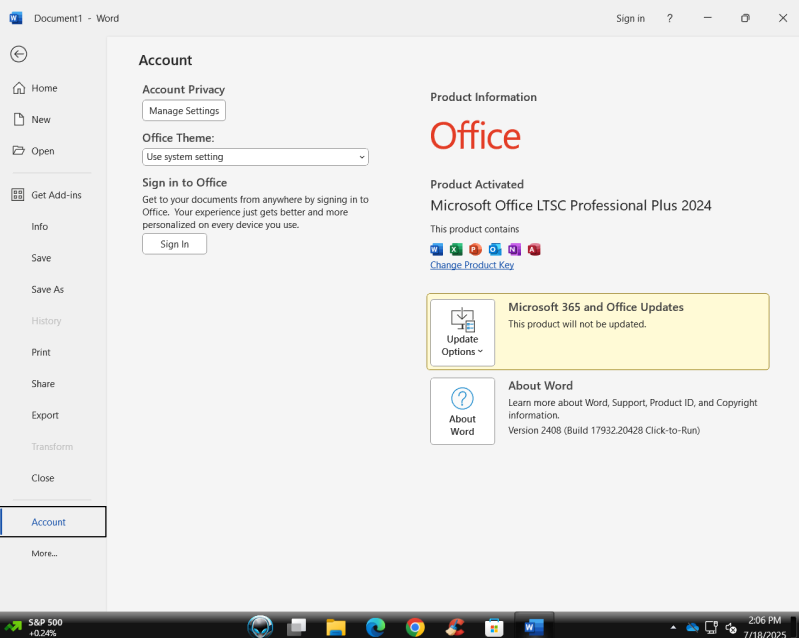Viewport: 799px width, 638px height.
Task: Click the question mark help icon
Action: (670, 18)
